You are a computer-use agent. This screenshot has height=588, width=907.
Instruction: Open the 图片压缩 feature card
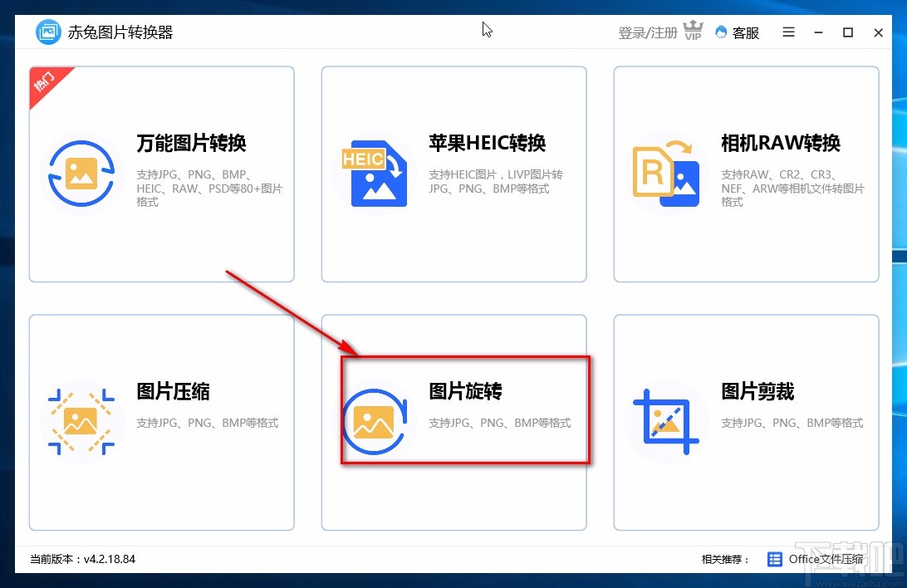161,422
